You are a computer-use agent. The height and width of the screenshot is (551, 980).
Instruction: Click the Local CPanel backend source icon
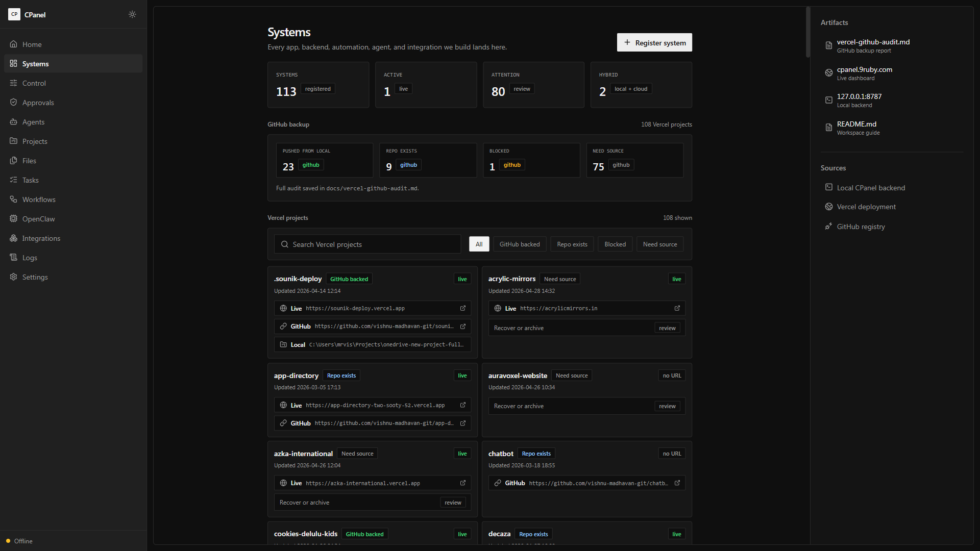pyautogui.click(x=829, y=187)
